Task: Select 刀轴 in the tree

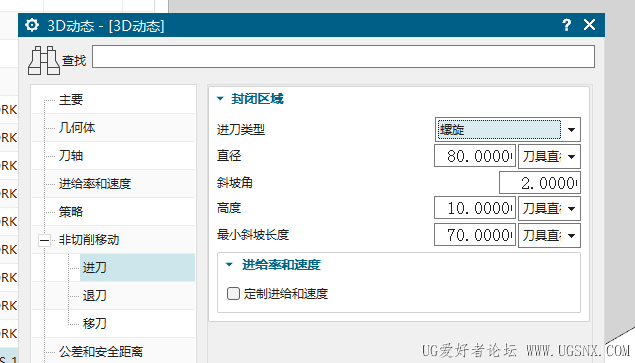Action: (x=71, y=156)
